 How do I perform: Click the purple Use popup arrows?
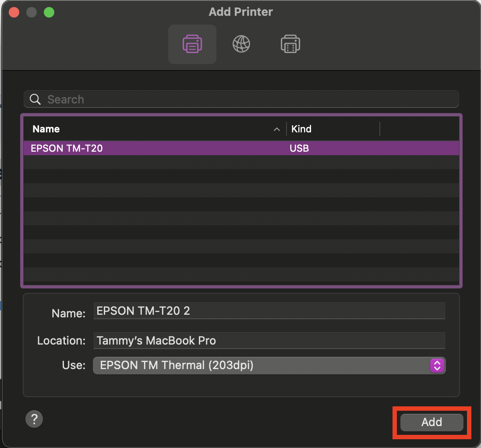pos(437,366)
